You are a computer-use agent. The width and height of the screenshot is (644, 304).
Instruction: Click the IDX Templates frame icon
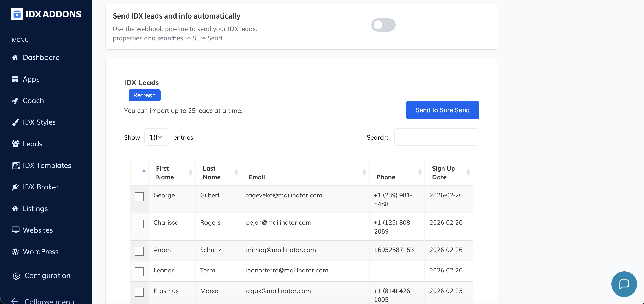[x=15, y=165]
